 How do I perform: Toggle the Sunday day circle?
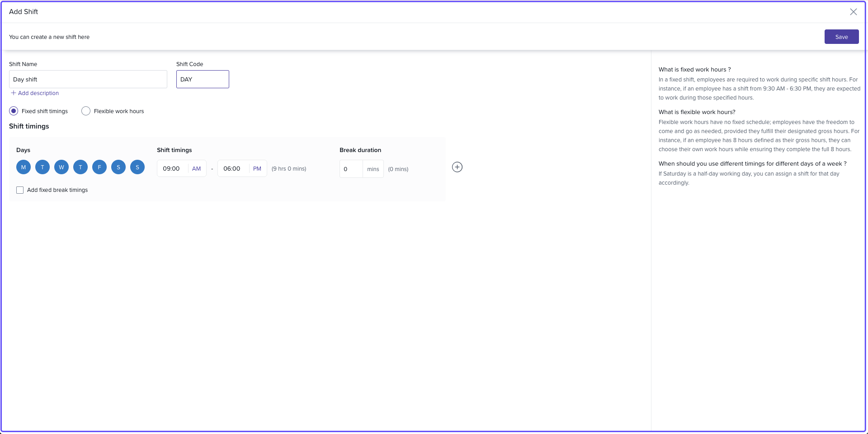137,167
